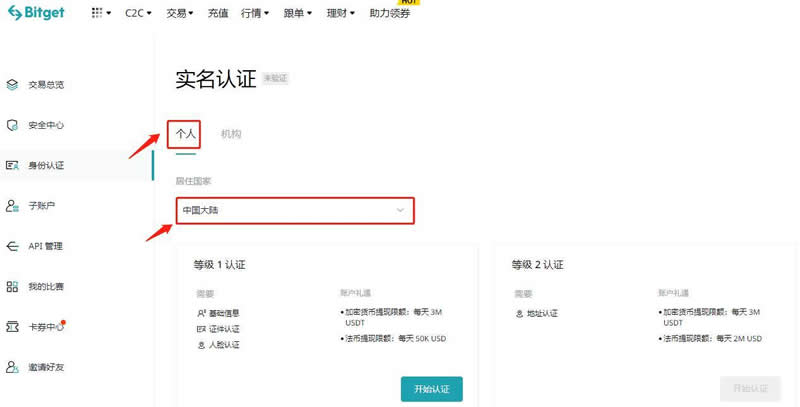
Task: Switch to the 机构 tab
Action: (231, 133)
